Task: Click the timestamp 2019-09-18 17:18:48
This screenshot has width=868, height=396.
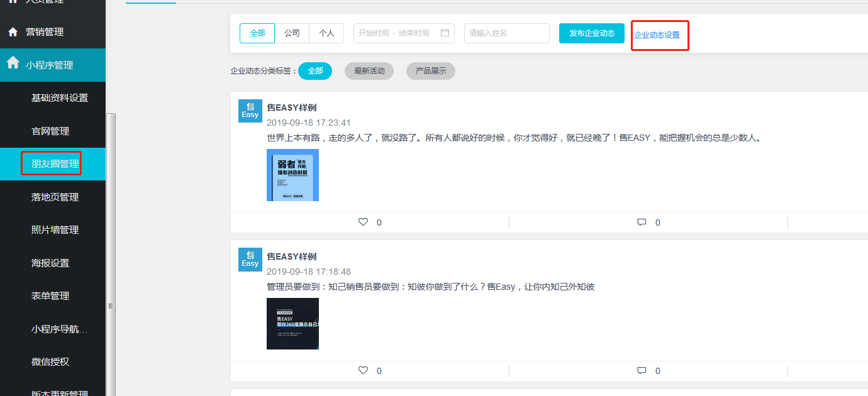Action: click(x=309, y=272)
